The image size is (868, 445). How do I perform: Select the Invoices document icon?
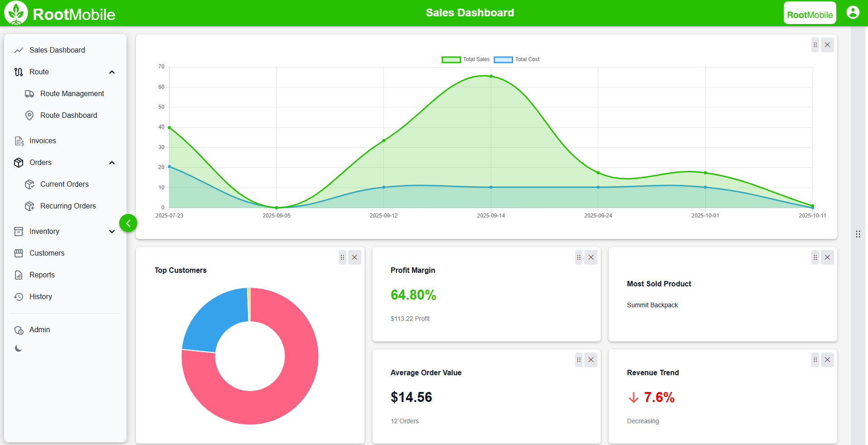click(x=18, y=140)
